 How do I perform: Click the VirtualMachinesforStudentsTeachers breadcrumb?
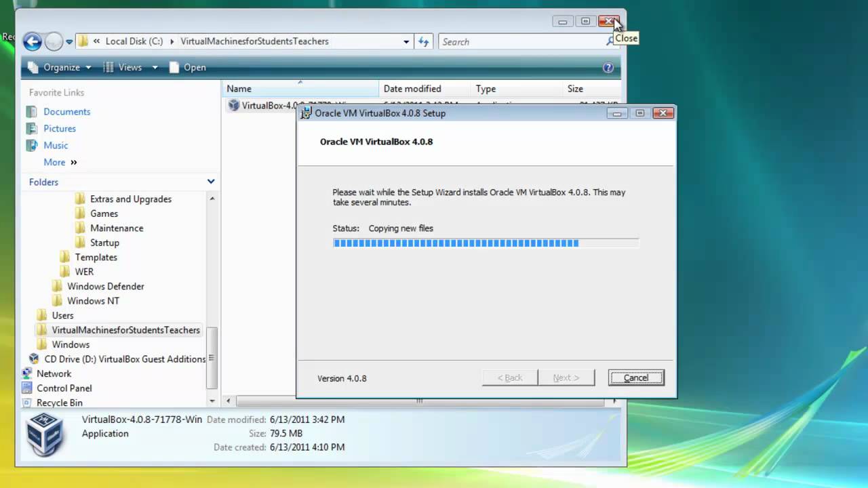point(254,41)
